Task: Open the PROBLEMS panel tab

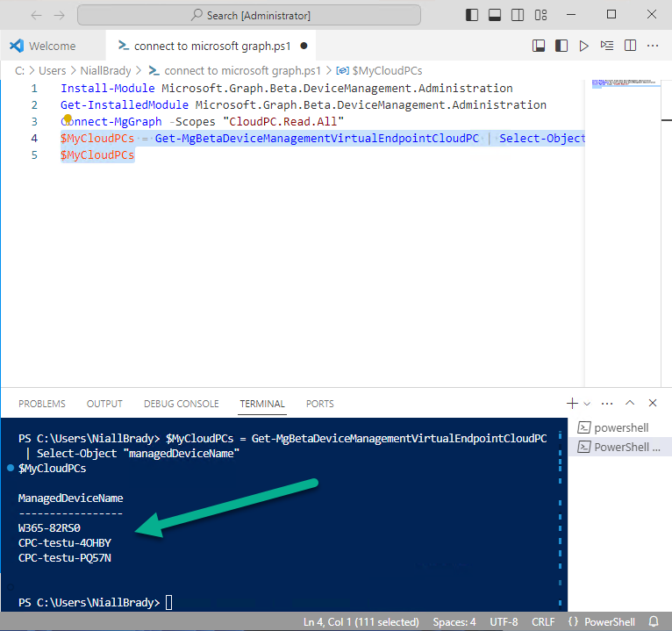Action: (42, 404)
